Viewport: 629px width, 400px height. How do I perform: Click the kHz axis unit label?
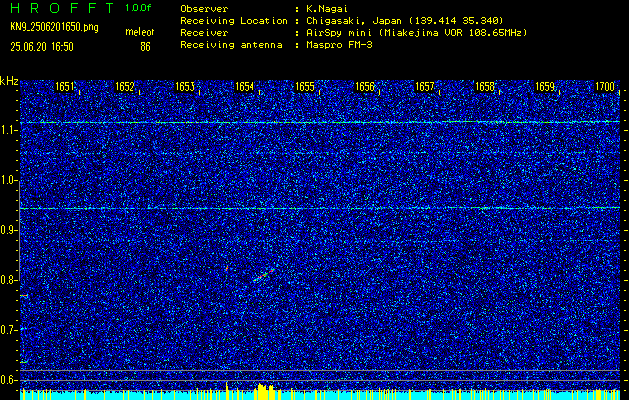pos(9,81)
